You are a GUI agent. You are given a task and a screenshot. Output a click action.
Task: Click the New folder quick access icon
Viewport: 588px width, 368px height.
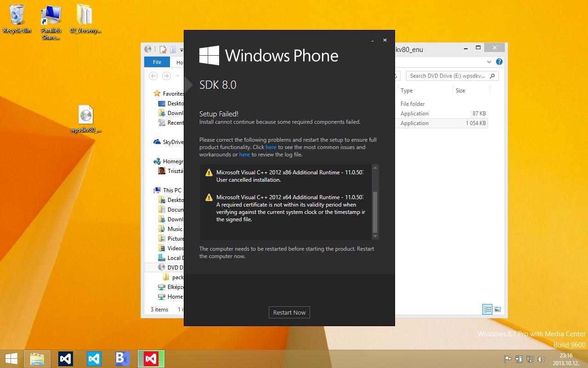click(173, 49)
